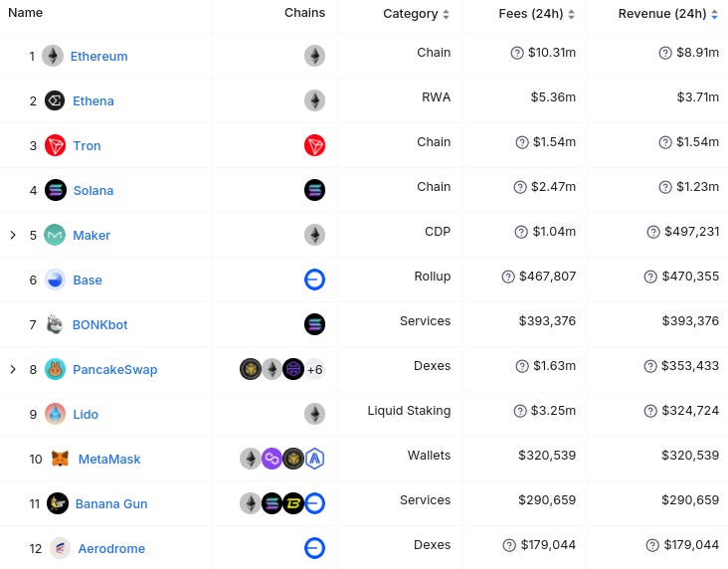Expand the Maker row chevron
Viewport: 728px width, 569px height.
[x=13, y=235]
